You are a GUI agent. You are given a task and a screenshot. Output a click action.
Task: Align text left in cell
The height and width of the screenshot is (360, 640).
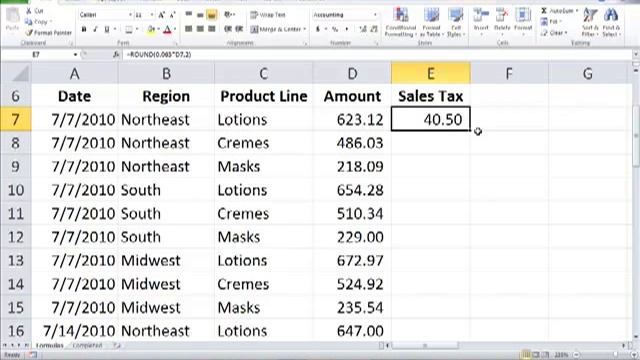189,29
